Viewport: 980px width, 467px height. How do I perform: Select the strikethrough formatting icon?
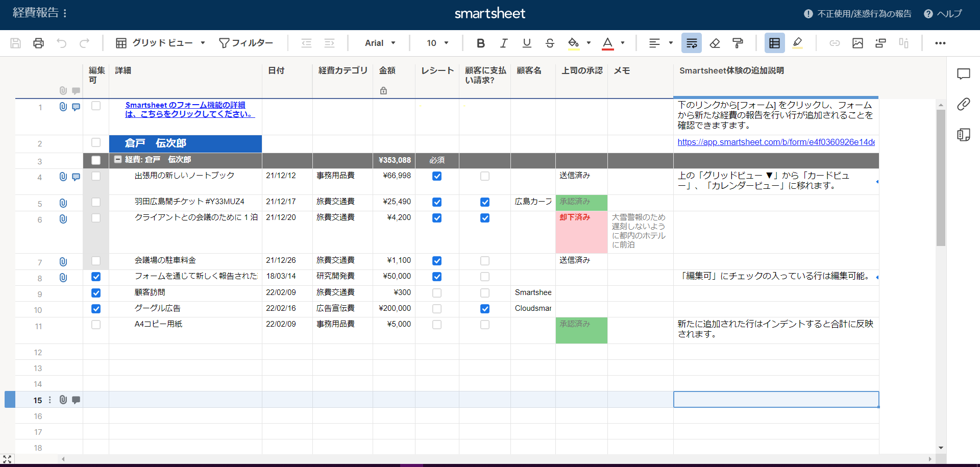549,43
